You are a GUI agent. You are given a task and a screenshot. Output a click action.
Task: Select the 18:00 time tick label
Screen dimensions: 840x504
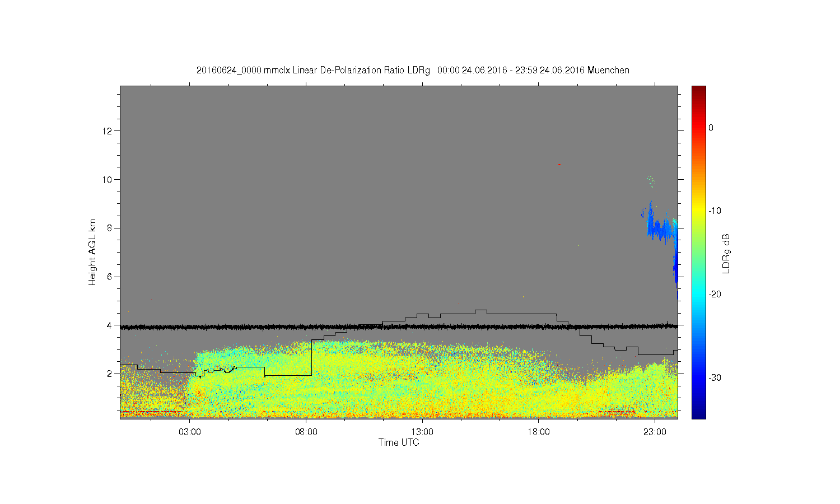[539, 432]
